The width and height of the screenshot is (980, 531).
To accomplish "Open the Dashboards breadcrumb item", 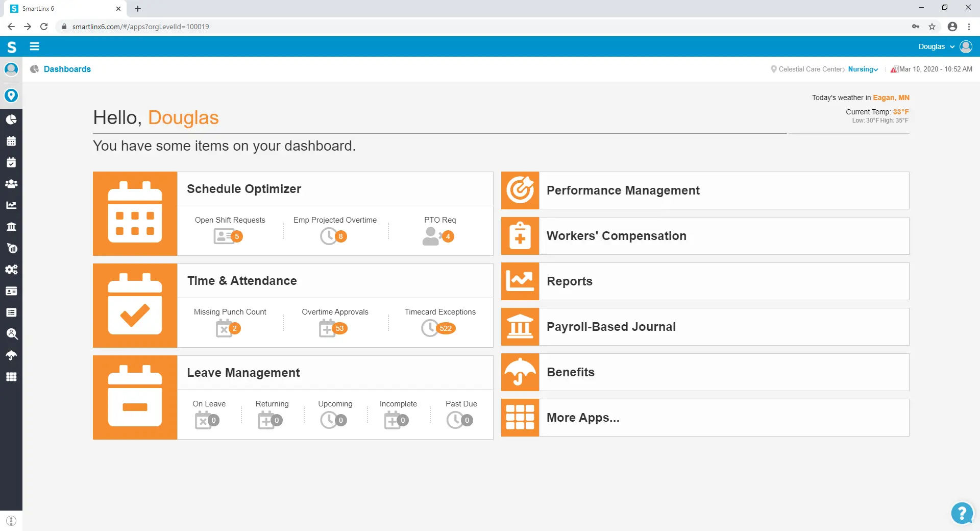I will coord(67,69).
